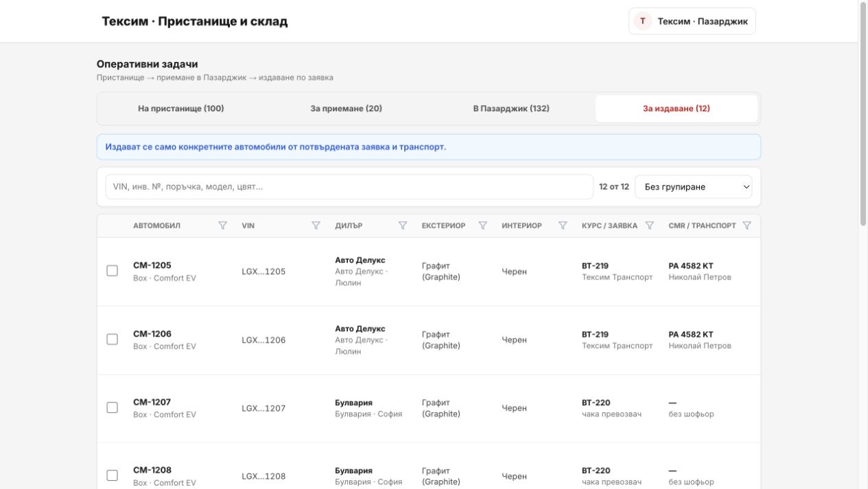Click dealer Авто Делукс in CM-1206 row
Viewport: 868px width, 489px height.
[x=360, y=329]
